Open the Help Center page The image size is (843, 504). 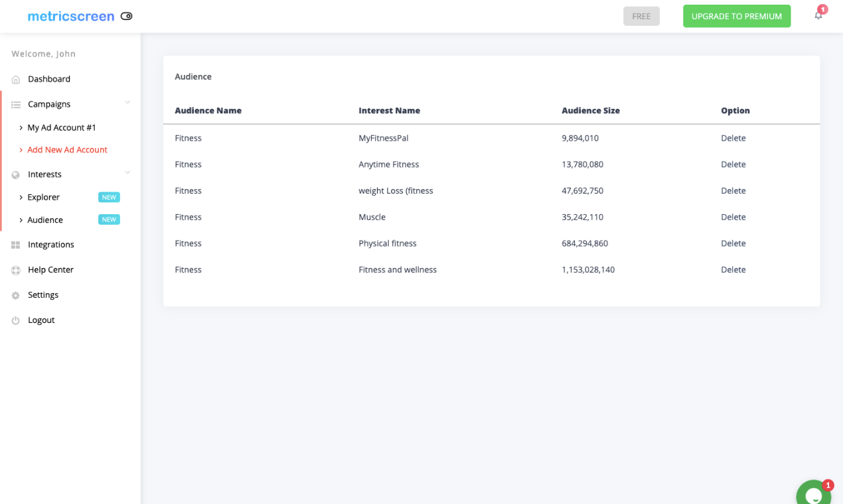click(50, 270)
